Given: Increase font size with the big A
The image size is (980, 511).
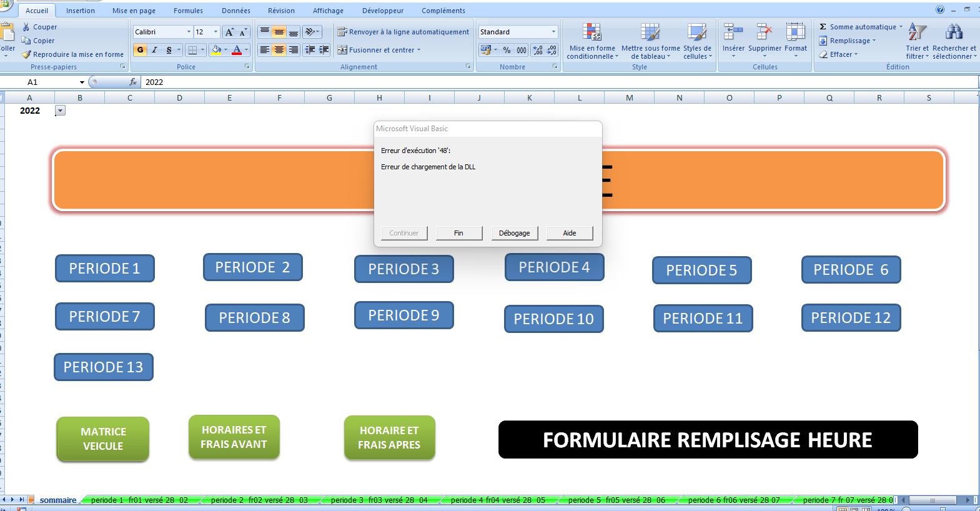Looking at the screenshot, I should (x=229, y=32).
